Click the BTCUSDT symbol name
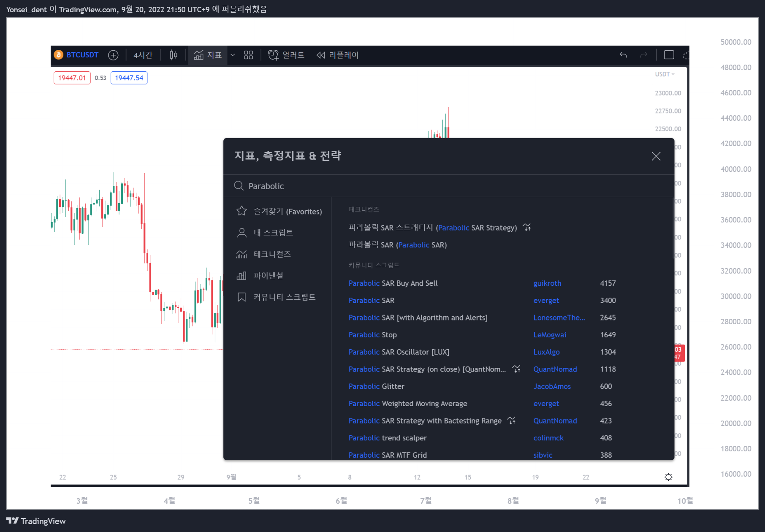The image size is (765, 532). pyautogui.click(x=82, y=55)
